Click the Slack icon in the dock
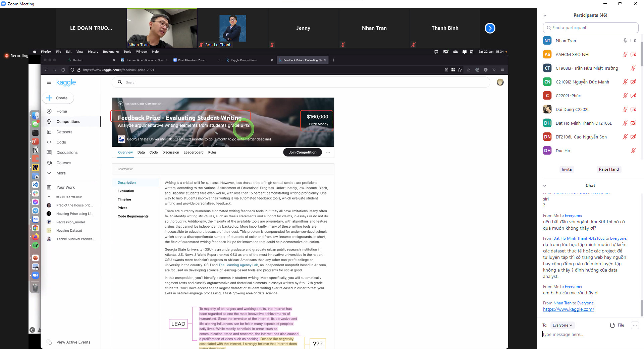The width and height of the screenshot is (644, 349). 35,193
